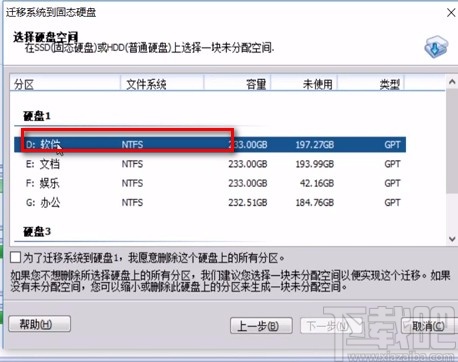This screenshot has width=458, height=362.
Task: Click the 42.16GB unused value
Action: click(x=317, y=183)
